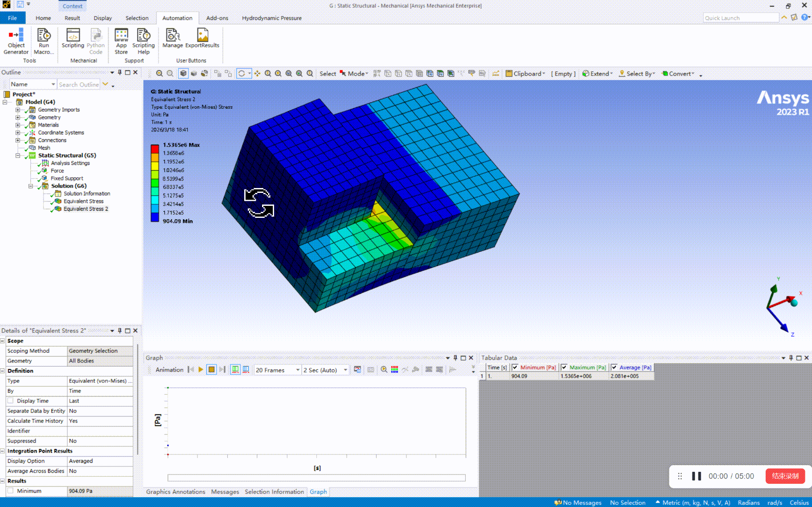
Task: Select the shaded cube display icon
Action: pyautogui.click(x=183, y=74)
